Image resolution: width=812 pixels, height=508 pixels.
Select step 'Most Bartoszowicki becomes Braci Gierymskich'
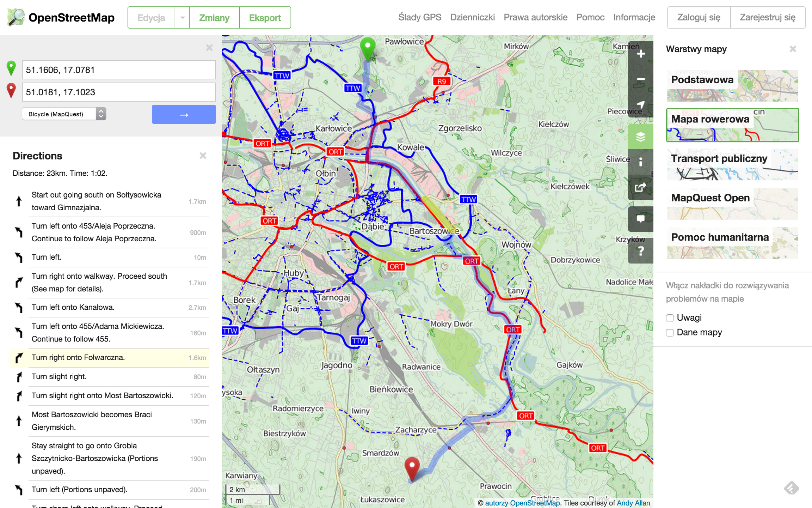[x=110, y=421]
